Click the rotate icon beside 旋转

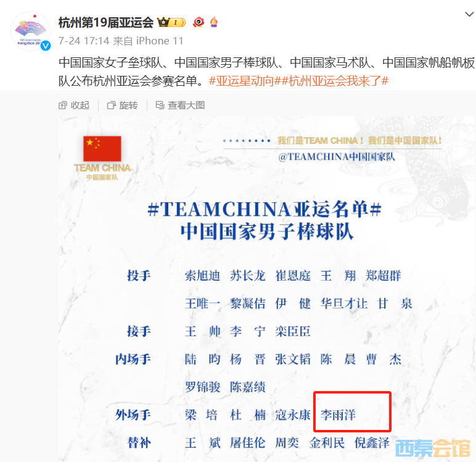click(x=111, y=105)
